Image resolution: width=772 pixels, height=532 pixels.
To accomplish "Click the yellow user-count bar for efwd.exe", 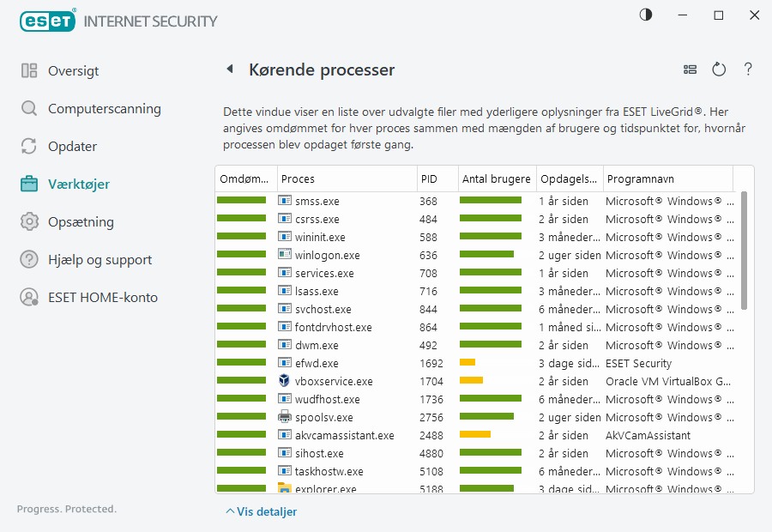I will tap(467, 363).
